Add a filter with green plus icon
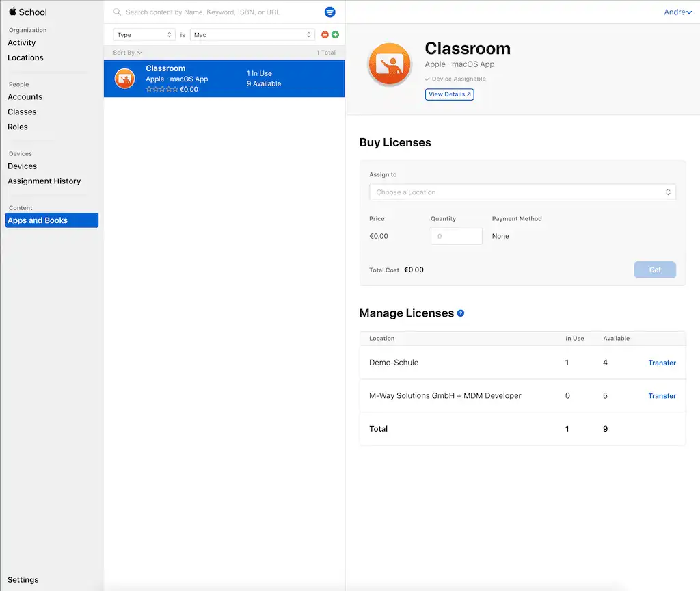Viewport: 700px width, 591px height. [x=335, y=34]
